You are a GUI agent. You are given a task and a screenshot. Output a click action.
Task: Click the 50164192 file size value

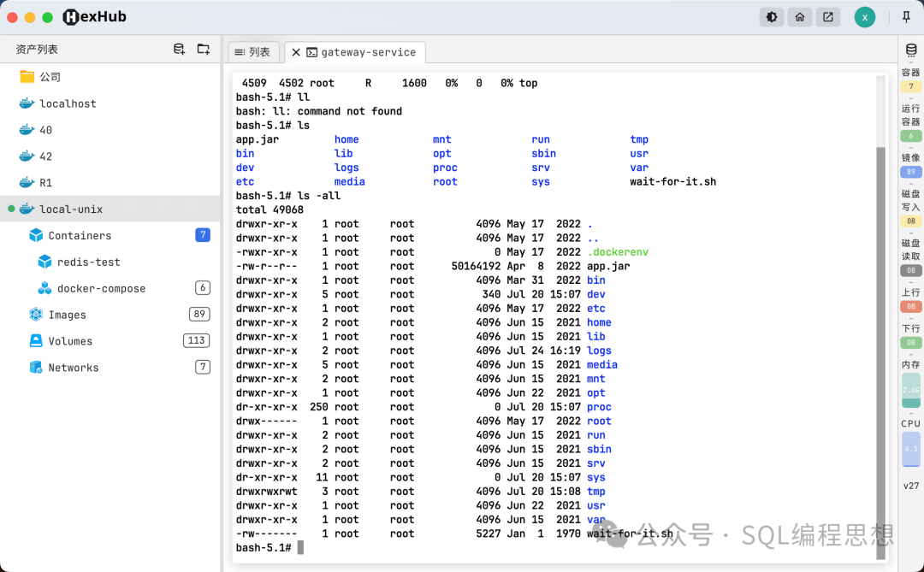477,266
